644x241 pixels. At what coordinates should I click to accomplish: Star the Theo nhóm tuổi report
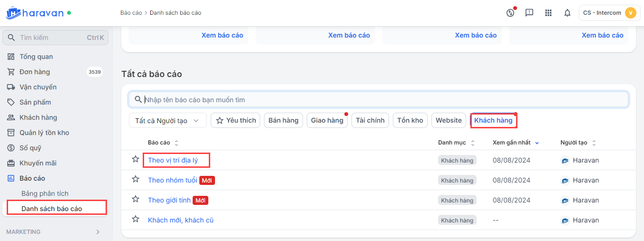click(x=136, y=179)
